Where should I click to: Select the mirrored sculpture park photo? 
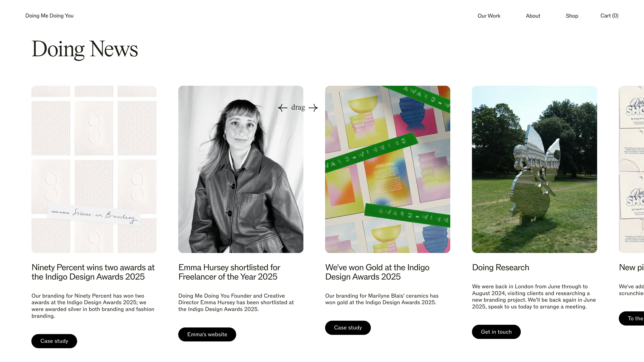(x=535, y=169)
